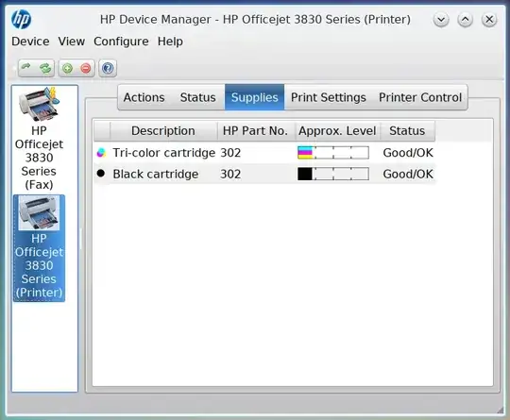Viewport: 510px width, 420px height.
Task: Open the Help menu
Action: [170, 42]
